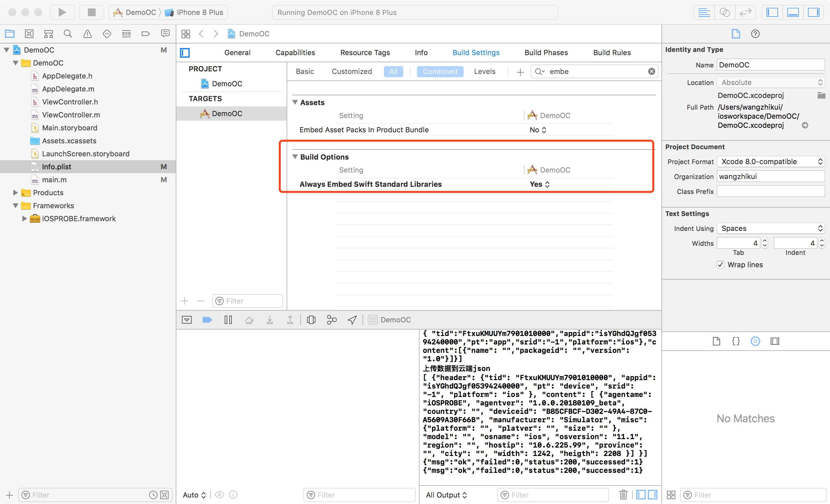Image resolution: width=830 pixels, height=504 pixels.
Task: Select the Levels view button
Action: (484, 71)
